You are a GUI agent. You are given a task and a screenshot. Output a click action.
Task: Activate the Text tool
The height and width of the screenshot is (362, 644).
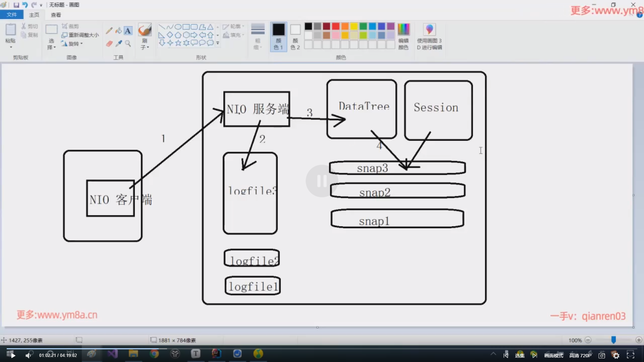[128, 31]
